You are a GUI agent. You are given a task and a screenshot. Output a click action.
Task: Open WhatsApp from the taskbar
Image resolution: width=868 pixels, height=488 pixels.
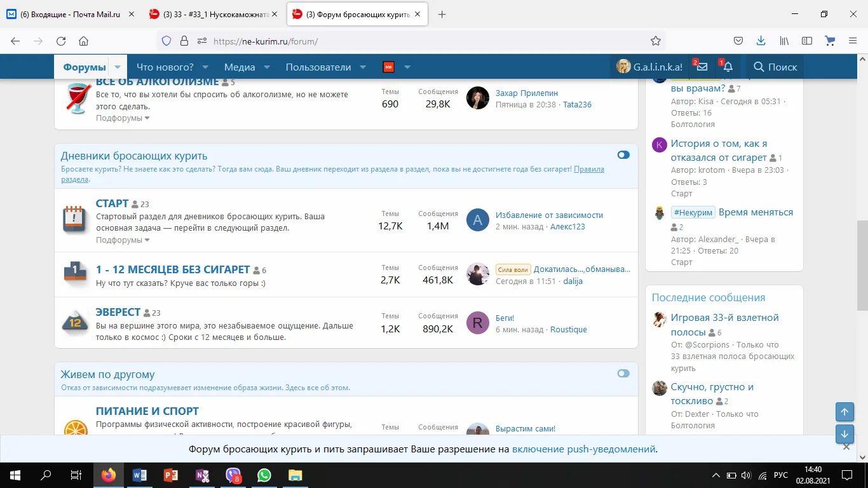point(264,475)
